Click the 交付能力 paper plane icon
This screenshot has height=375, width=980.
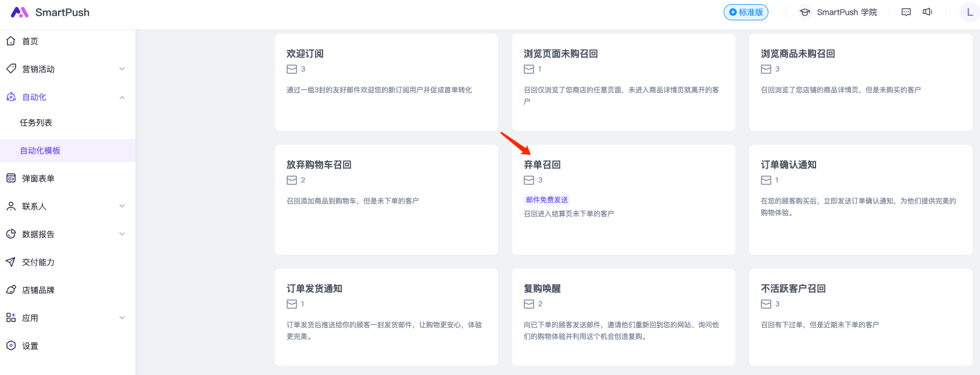pyautogui.click(x=10, y=262)
